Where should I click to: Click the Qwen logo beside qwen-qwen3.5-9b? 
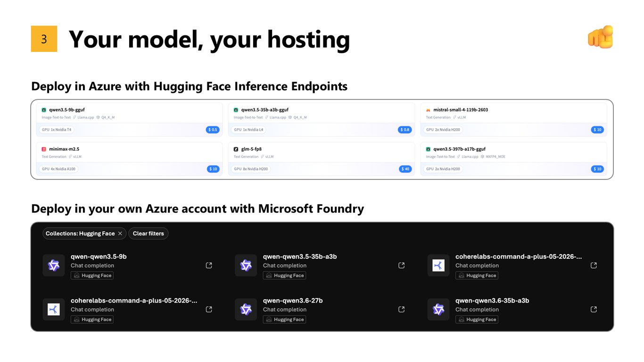point(54,265)
